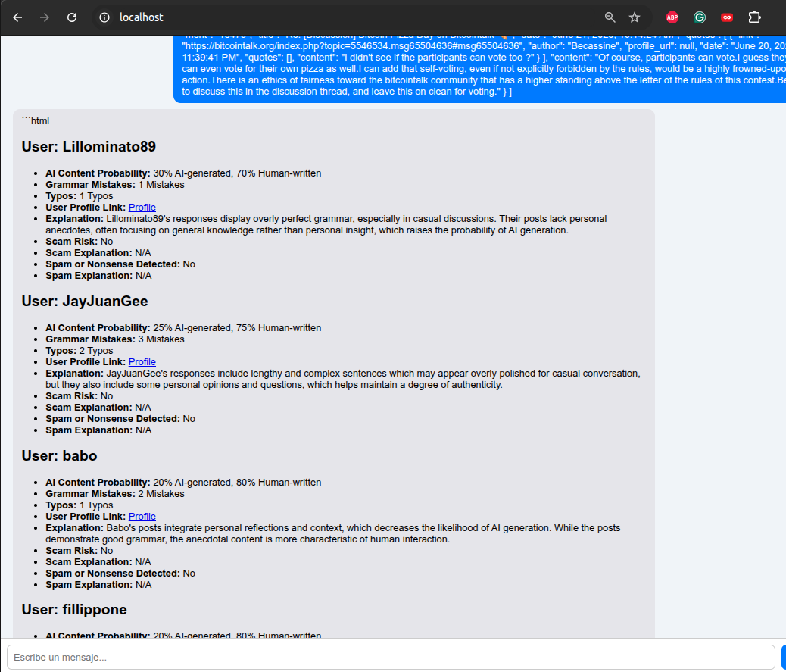Viewport: 786px width, 672px height.
Task: Select the 'User: JayJuanGee' heading
Action: point(85,301)
